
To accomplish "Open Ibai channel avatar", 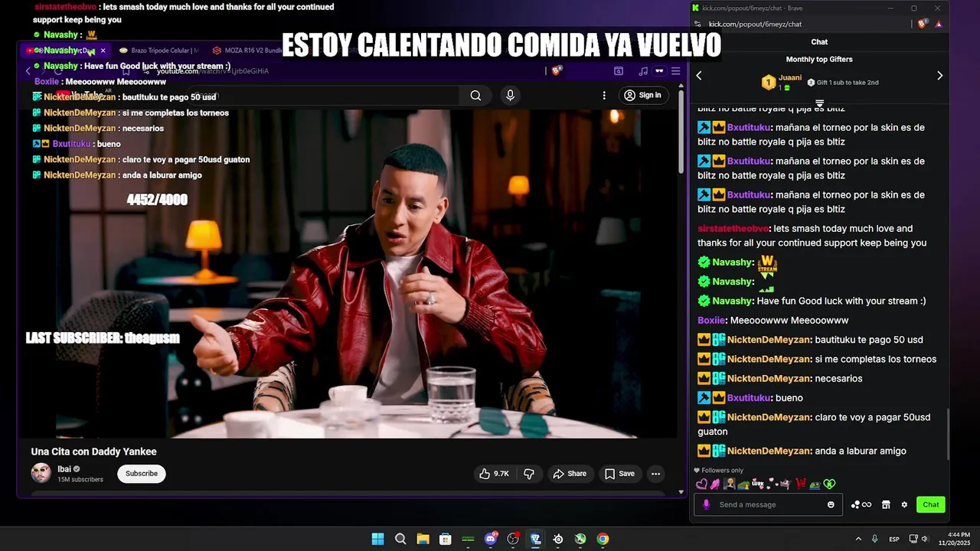I will pyautogui.click(x=41, y=473).
